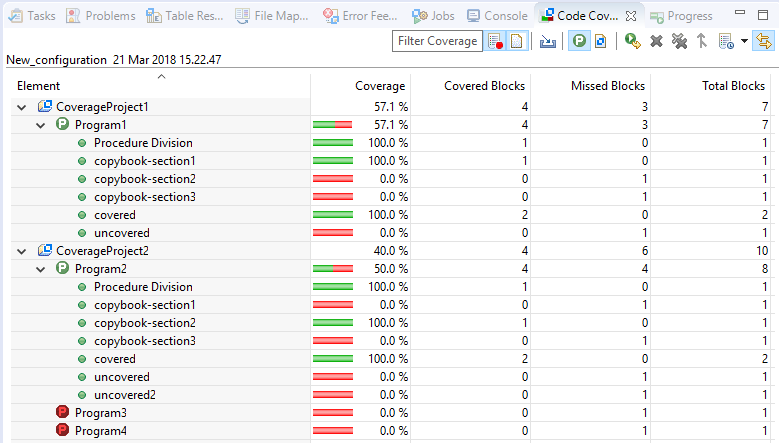This screenshot has width=779, height=443.
Task: Open the Problems tab
Action: click(x=101, y=16)
